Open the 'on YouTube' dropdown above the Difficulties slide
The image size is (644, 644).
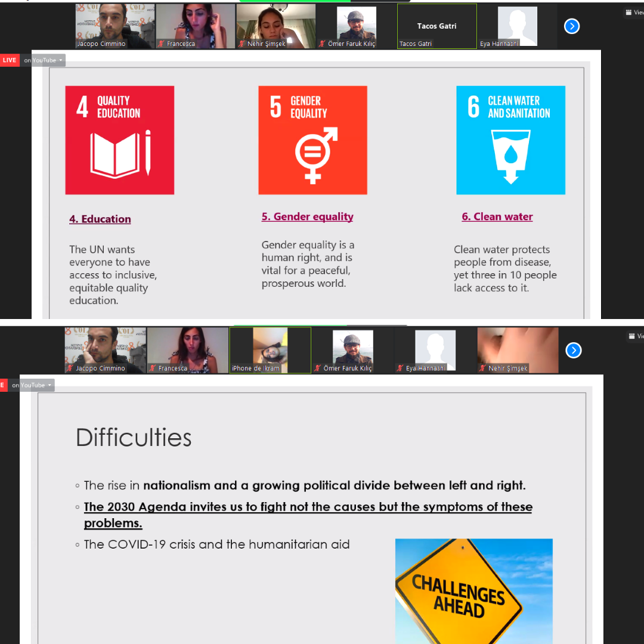pyautogui.click(x=32, y=385)
